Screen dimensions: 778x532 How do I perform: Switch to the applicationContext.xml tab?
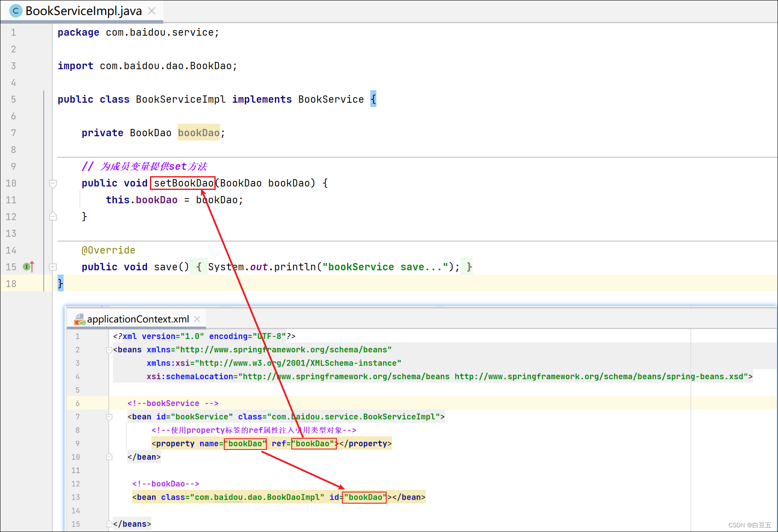click(x=137, y=319)
